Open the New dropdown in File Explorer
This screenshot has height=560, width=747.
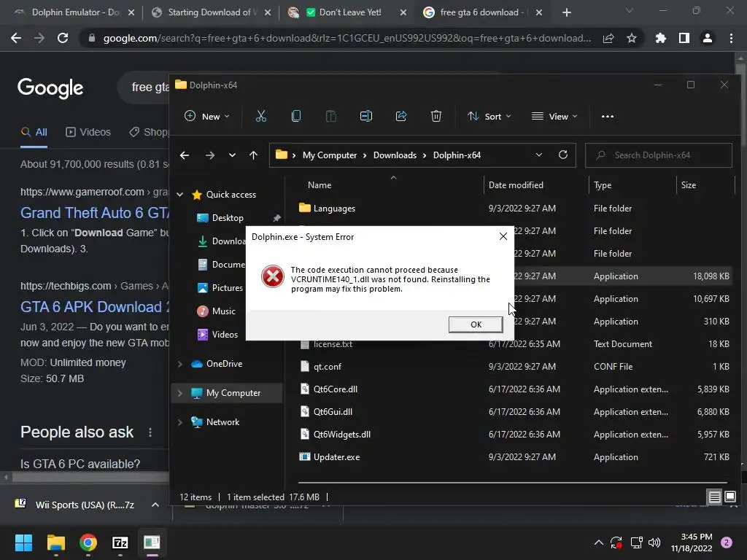tap(206, 116)
